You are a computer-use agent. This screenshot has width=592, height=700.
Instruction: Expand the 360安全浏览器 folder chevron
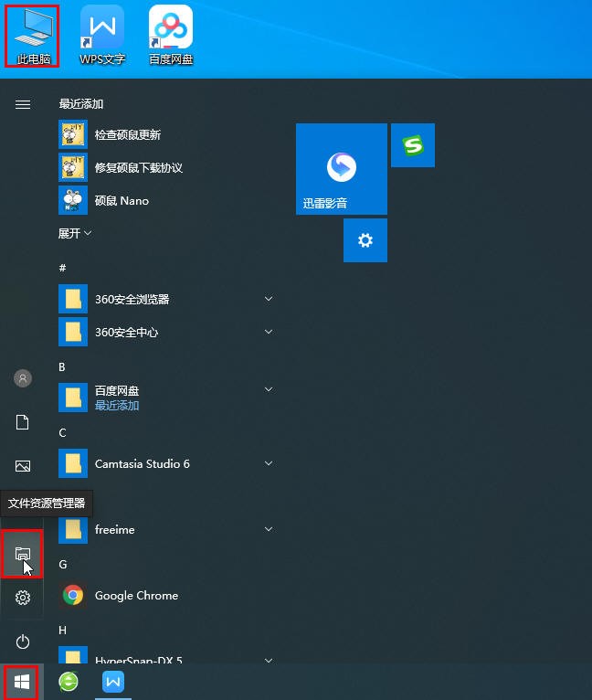[269, 299]
